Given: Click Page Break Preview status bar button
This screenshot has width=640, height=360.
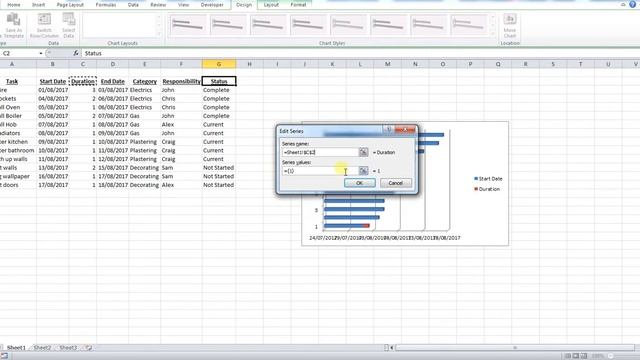Looking at the screenshot, I should tap(584, 356).
